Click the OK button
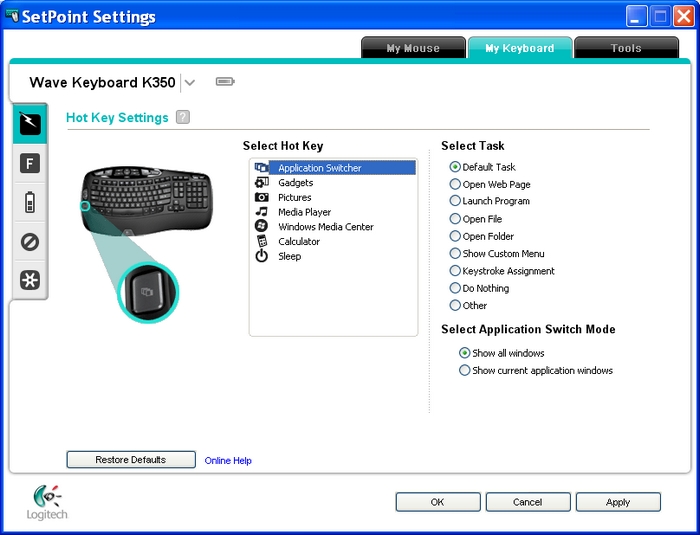 (x=438, y=502)
